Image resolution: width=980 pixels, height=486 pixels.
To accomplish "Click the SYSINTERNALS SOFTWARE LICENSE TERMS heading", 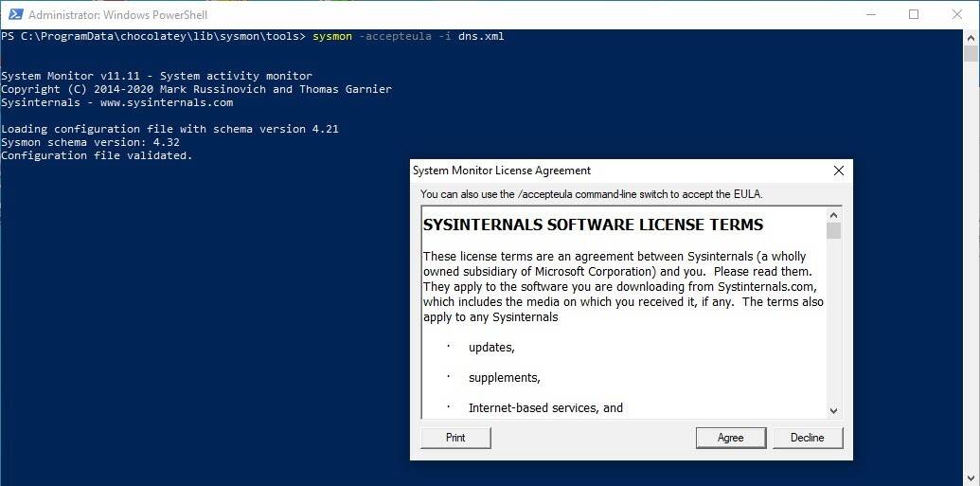I will 593,225.
